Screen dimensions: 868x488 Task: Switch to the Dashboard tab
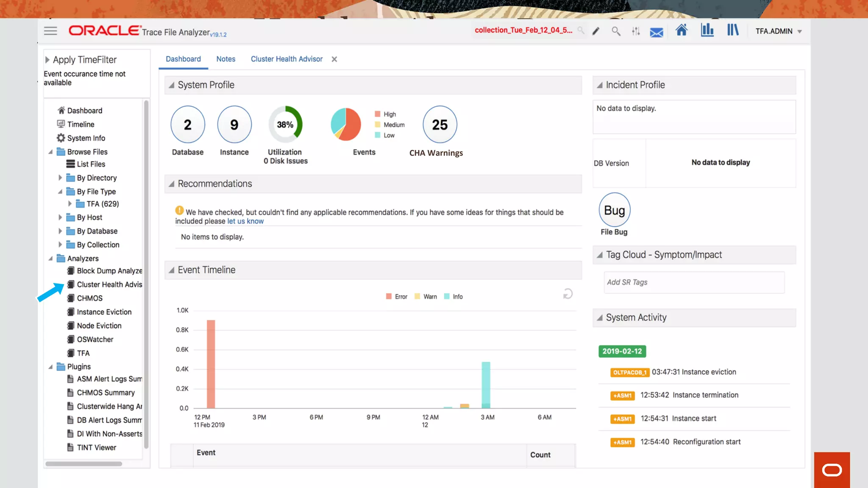click(x=183, y=59)
